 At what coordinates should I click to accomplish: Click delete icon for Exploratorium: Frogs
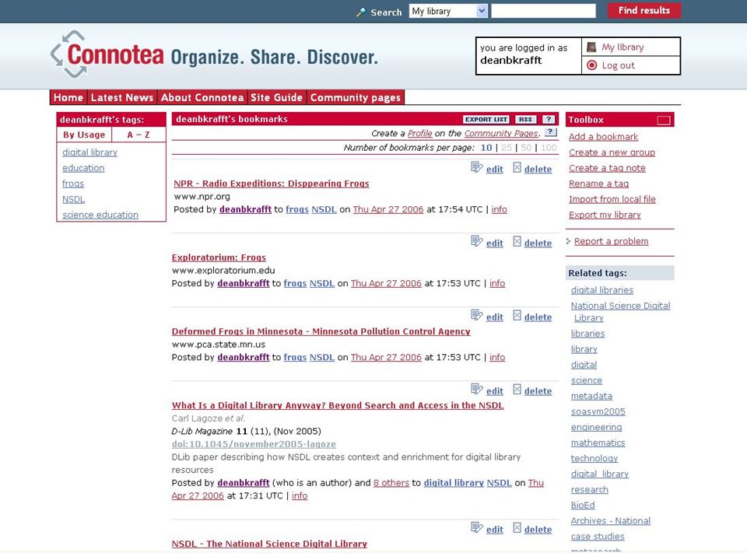click(x=517, y=241)
